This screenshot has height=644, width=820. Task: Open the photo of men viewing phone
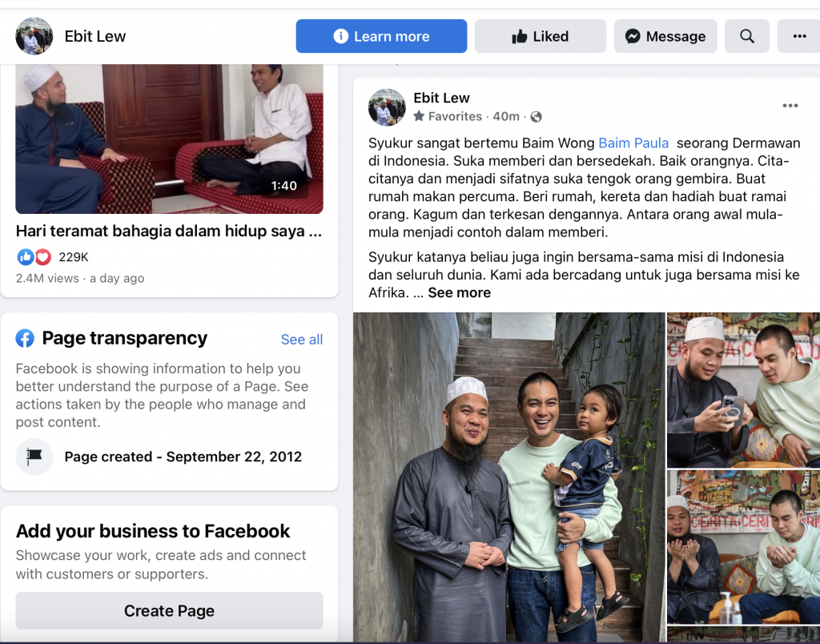[743, 390]
